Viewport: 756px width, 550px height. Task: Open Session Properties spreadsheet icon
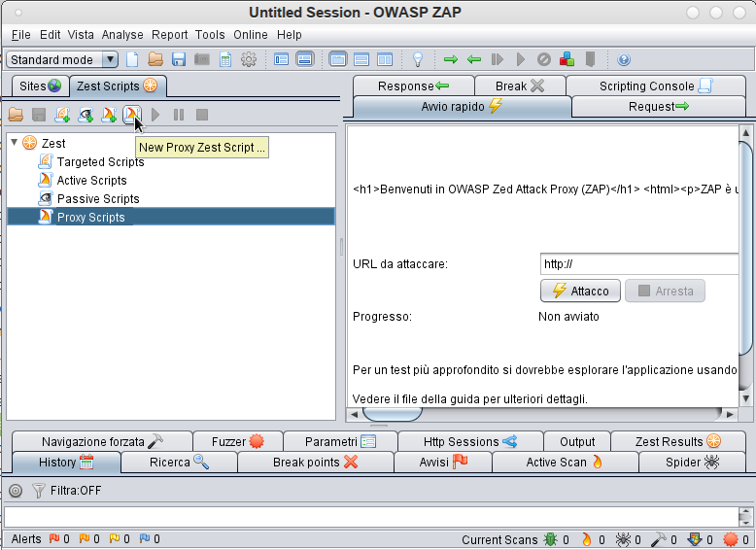[225, 60]
